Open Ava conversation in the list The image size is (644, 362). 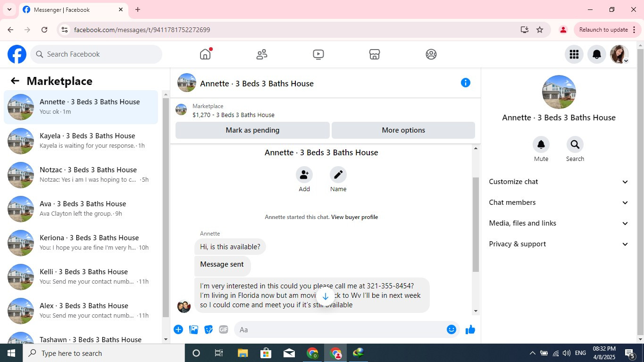click(x=81, y=209)
